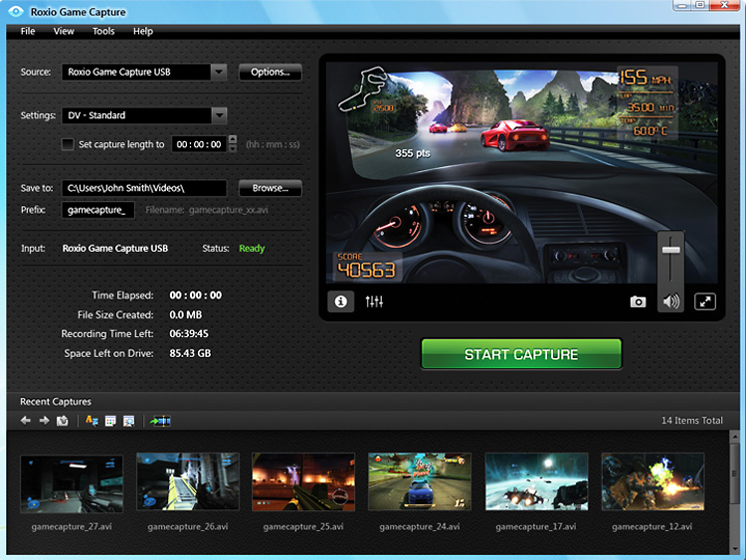Go forward in Recent Captures
Image resolution: width=746 pixels, height=560 pixels.
pyautogui.click(x=44, y=421)
